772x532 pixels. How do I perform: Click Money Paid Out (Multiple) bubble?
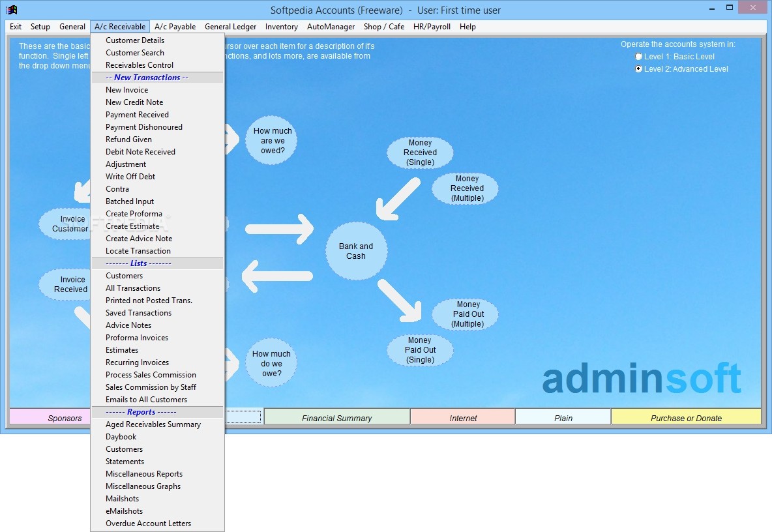466,314
